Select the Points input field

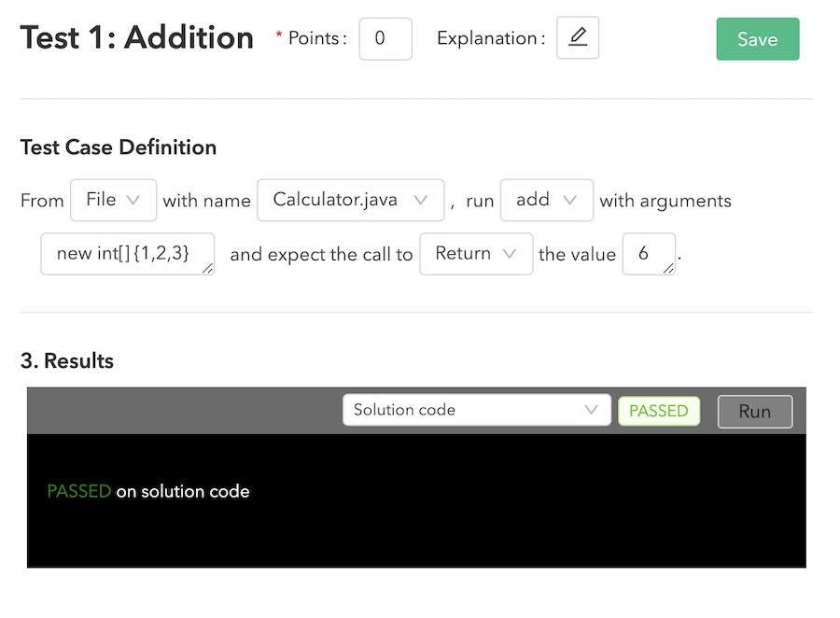pos(385,38)
